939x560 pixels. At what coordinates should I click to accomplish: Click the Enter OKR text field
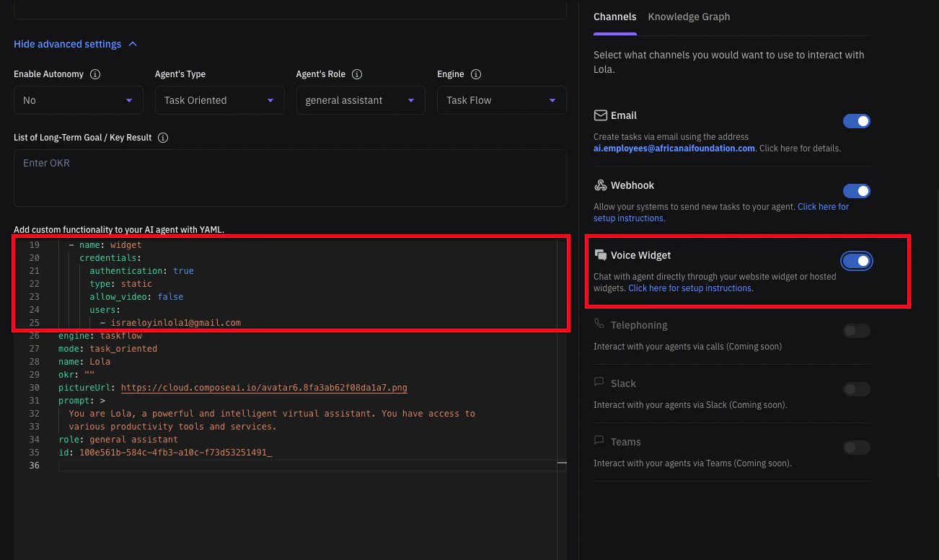(x=290, y=177)
